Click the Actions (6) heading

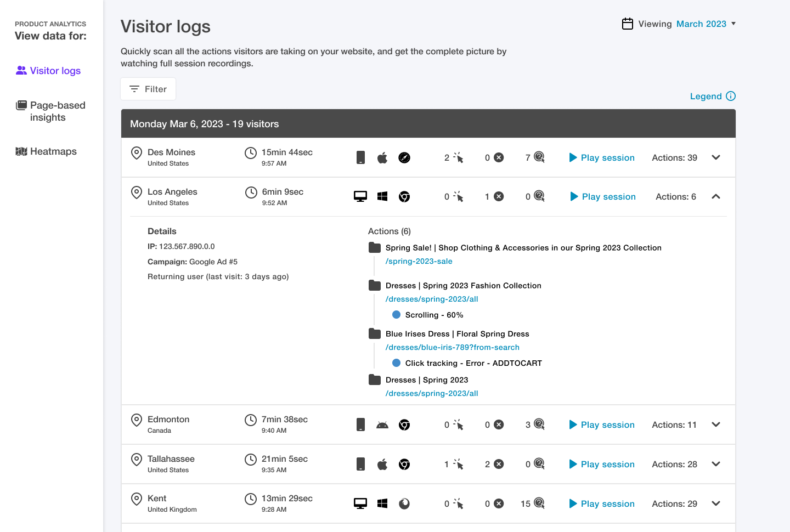click(390, 231)
